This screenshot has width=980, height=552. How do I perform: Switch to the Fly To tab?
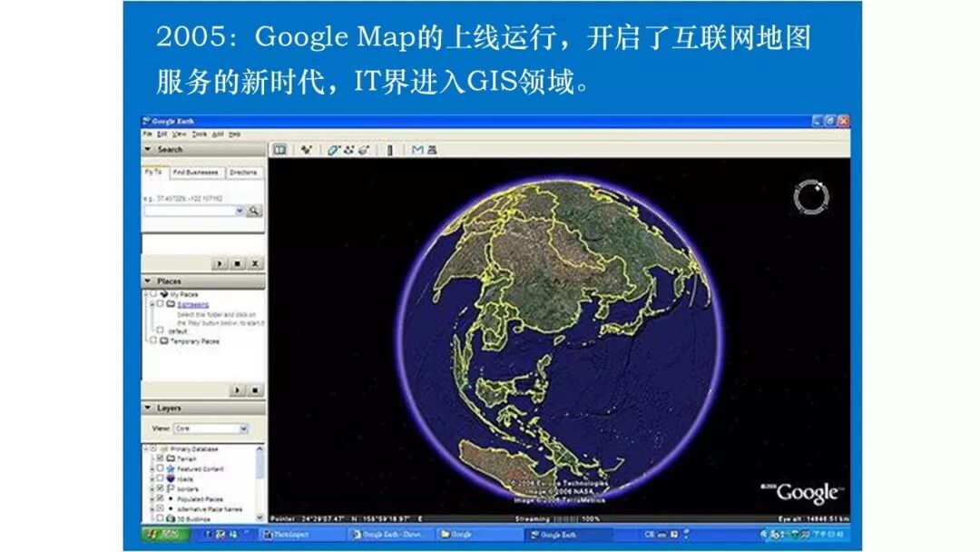tap(154, 172)
